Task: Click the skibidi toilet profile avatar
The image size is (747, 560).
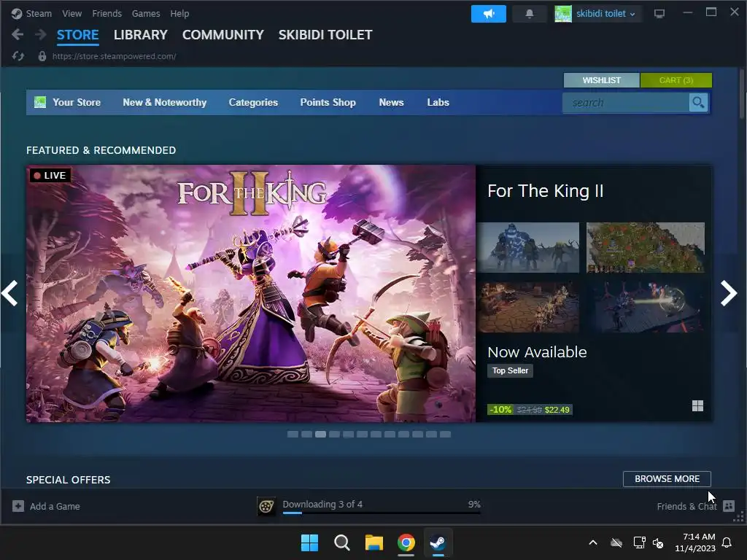Action: [x=562, y=14]
